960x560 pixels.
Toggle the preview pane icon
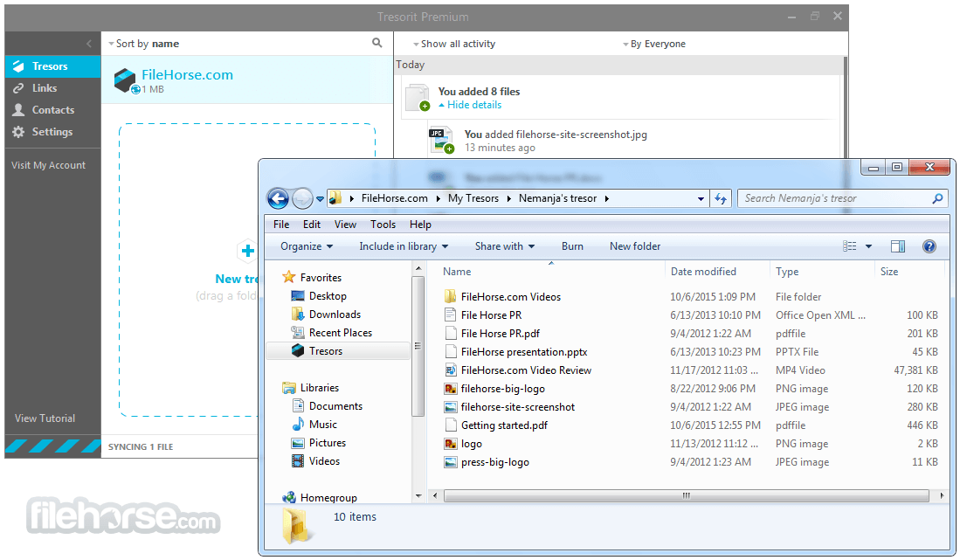[x=898, y=246]
